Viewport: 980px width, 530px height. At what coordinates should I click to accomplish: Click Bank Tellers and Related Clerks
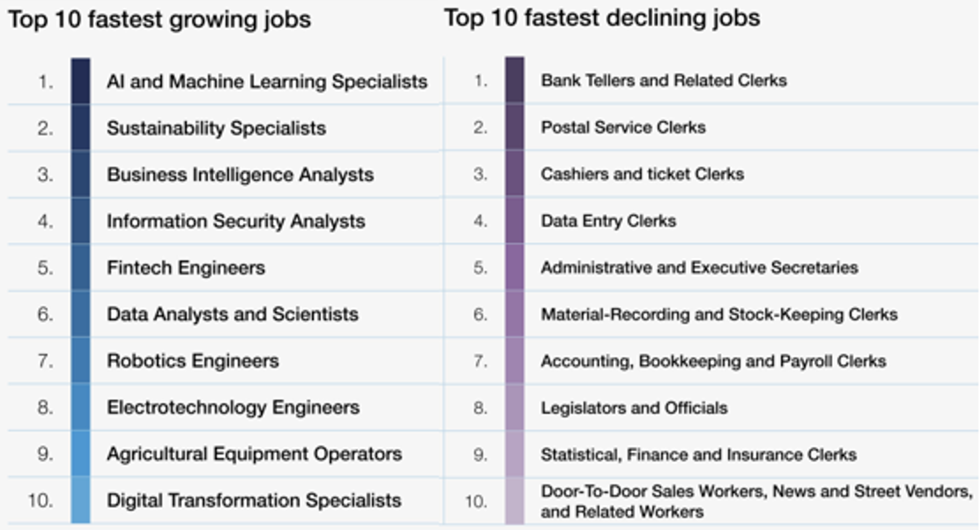[x=664, y=80]
